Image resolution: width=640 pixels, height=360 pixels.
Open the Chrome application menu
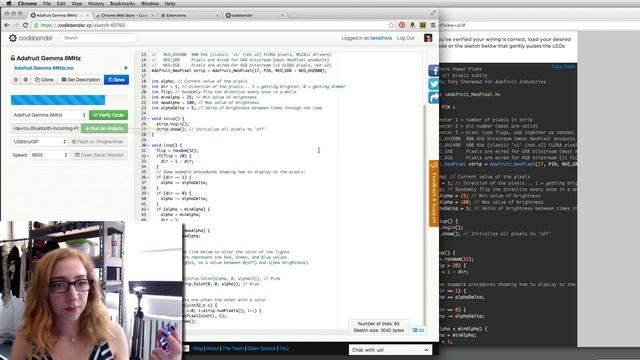[x=27, y=4]
